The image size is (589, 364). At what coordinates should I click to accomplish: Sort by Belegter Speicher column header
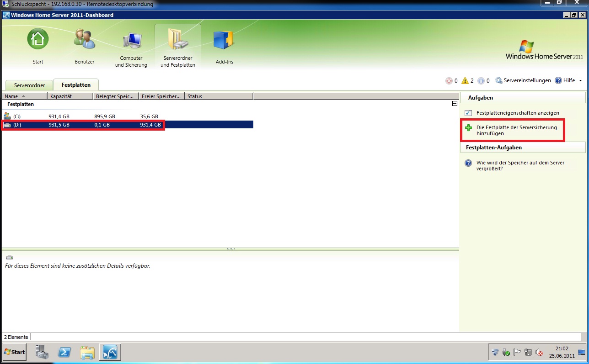tap(116, 96)
